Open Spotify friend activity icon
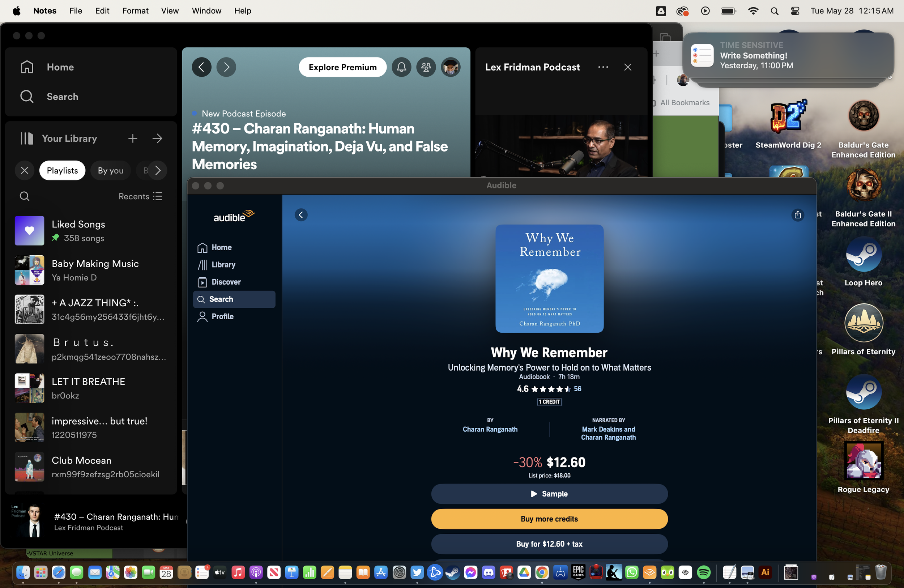The image size is (904, 588). click(x=426, y=67)
